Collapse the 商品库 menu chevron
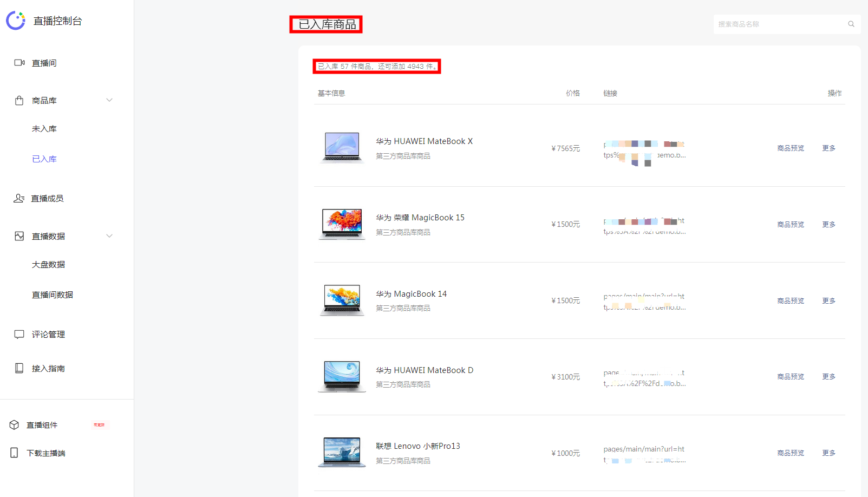Image resolution: width=868 pixels, height=497 pixels. [x=109, y=100]
